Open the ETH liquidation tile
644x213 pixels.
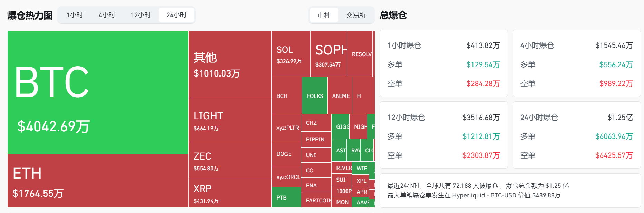[x=98, y=181]
